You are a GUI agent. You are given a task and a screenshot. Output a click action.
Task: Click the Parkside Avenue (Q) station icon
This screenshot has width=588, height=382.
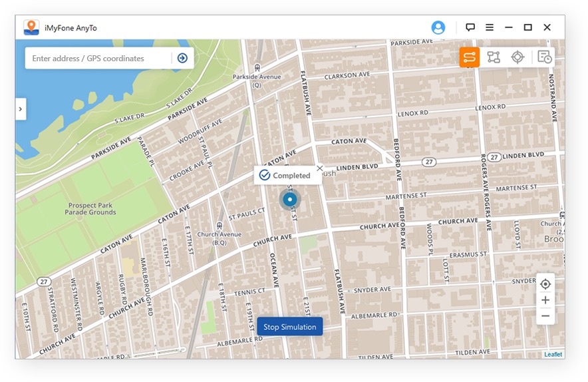click(257, 67)
